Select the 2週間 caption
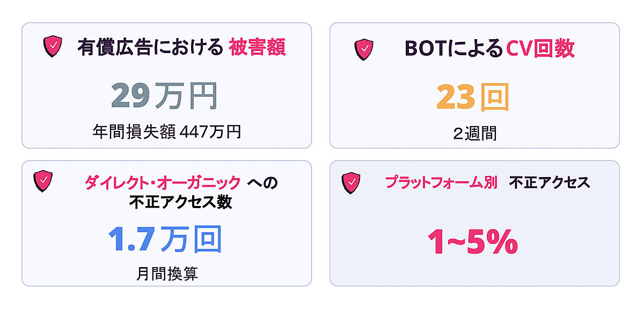 (x=474, y=133)
